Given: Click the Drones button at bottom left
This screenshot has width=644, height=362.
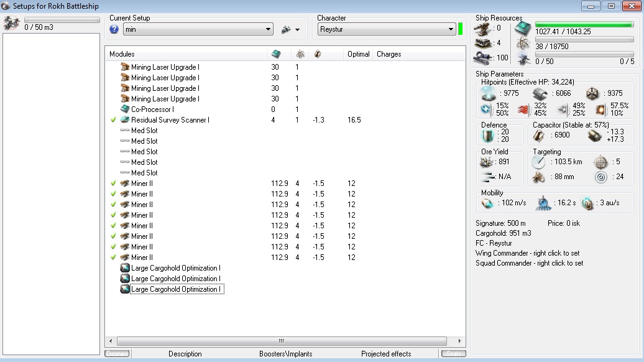Looking at the screenshot, I should tap(117, 353).
